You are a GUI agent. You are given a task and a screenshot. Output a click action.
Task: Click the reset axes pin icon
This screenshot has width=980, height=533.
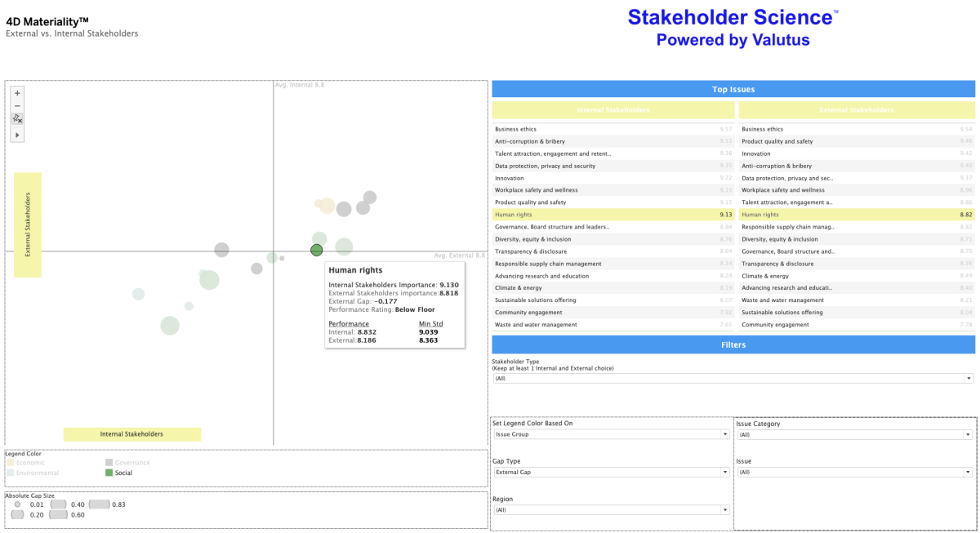click(18, 119)
